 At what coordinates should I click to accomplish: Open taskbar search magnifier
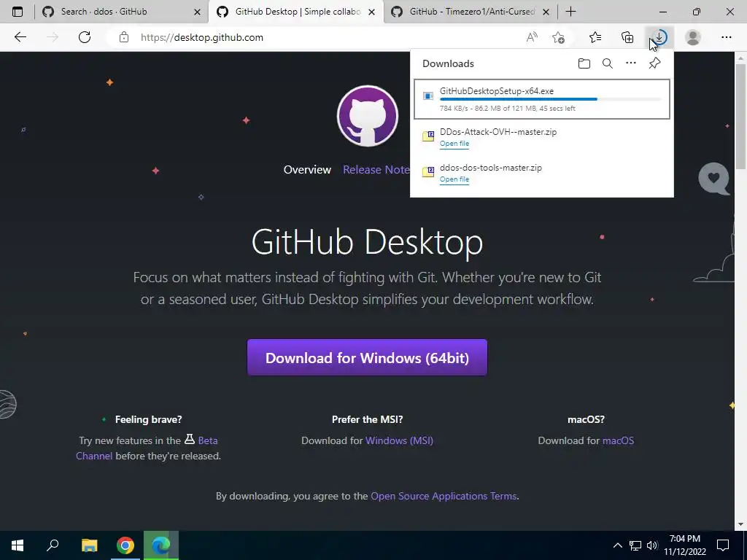[x=53, y=545]
